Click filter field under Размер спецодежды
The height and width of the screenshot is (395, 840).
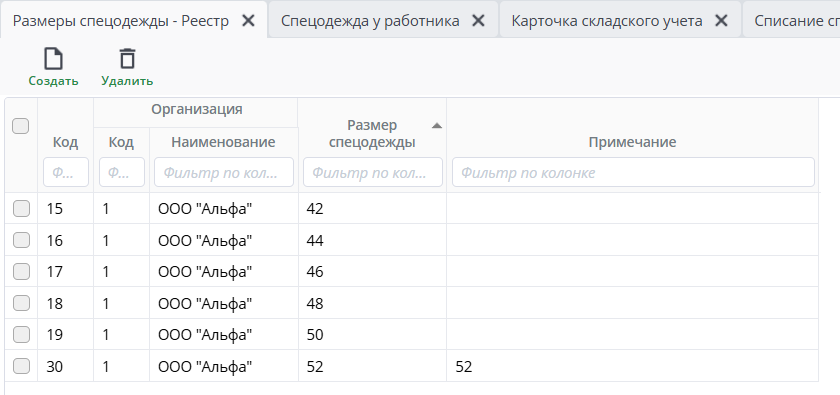click(373, 172)
